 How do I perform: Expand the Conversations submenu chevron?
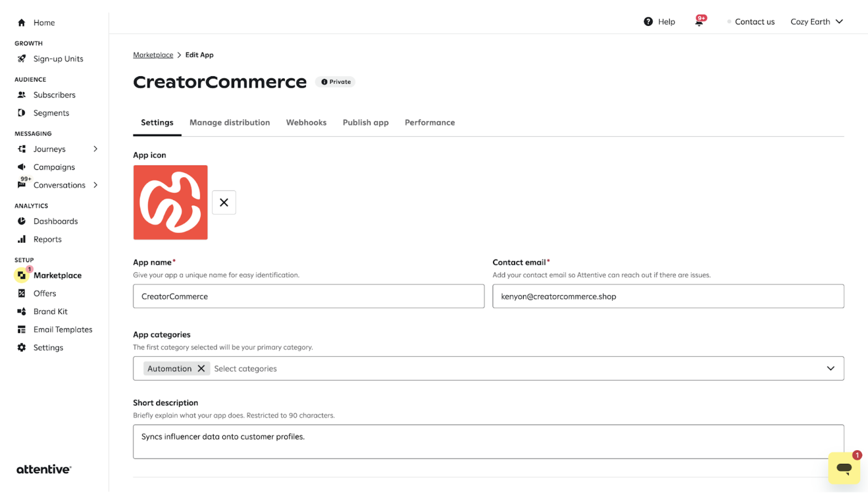point(96,185)
